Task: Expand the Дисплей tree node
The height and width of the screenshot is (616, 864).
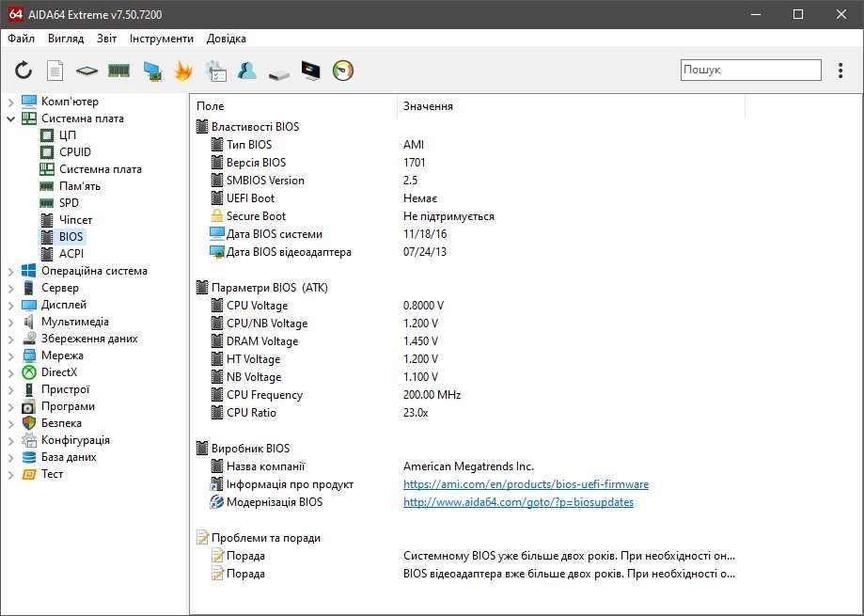Action: 11,305
